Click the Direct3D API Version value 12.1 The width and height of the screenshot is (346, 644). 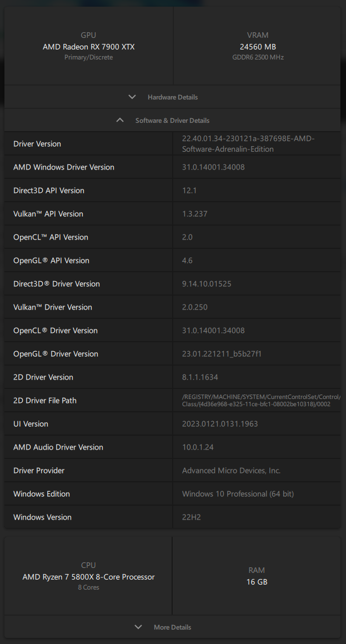tap(190, 191)
